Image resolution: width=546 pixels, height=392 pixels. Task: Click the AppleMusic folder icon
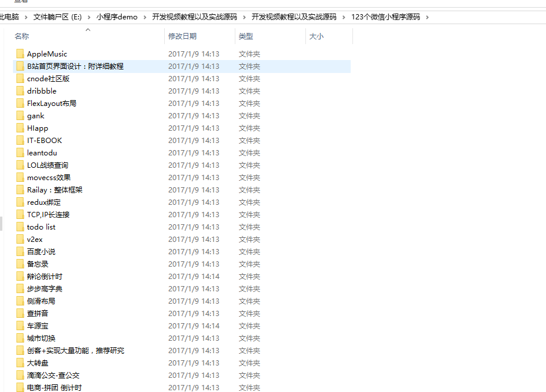[x=20, y=54]
